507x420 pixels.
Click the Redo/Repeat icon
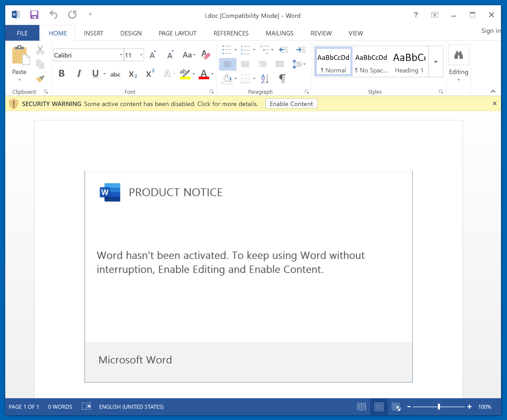[72, 15]
